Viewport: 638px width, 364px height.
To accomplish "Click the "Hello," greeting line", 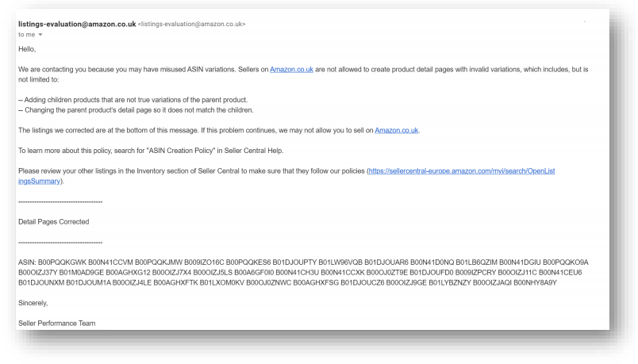I will [x=26, y=49].
